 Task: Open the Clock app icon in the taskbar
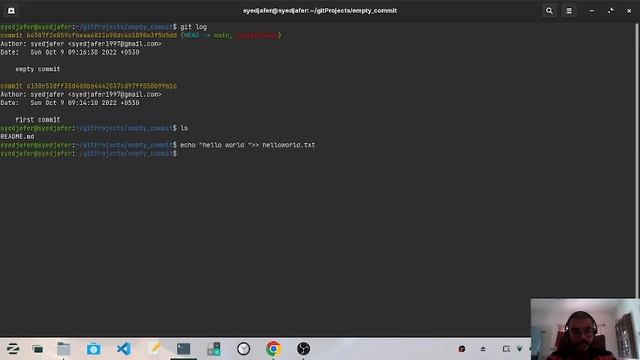[x=243, y=349]
